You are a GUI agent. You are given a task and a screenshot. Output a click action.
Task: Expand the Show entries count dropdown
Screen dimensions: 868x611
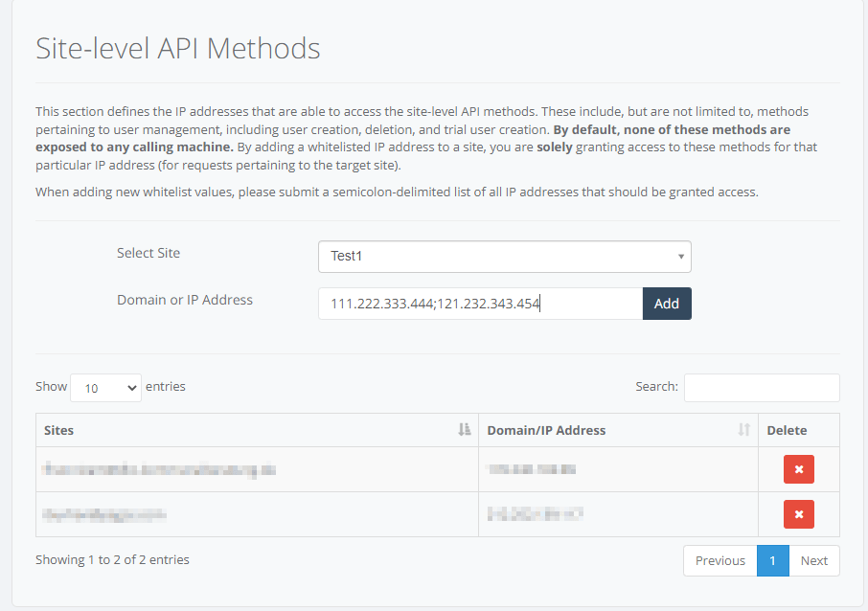pyautogui.click(x=105, y=388)
